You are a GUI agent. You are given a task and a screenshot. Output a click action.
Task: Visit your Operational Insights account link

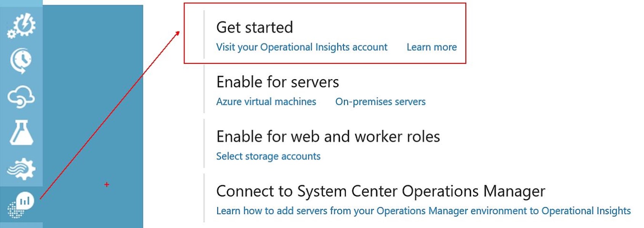[301, 47]
